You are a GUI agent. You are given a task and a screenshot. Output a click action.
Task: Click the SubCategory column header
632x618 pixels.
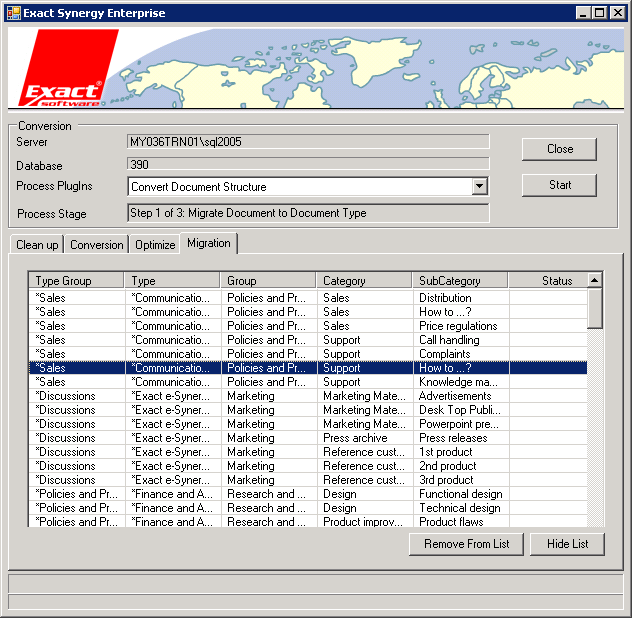point(460,281)
